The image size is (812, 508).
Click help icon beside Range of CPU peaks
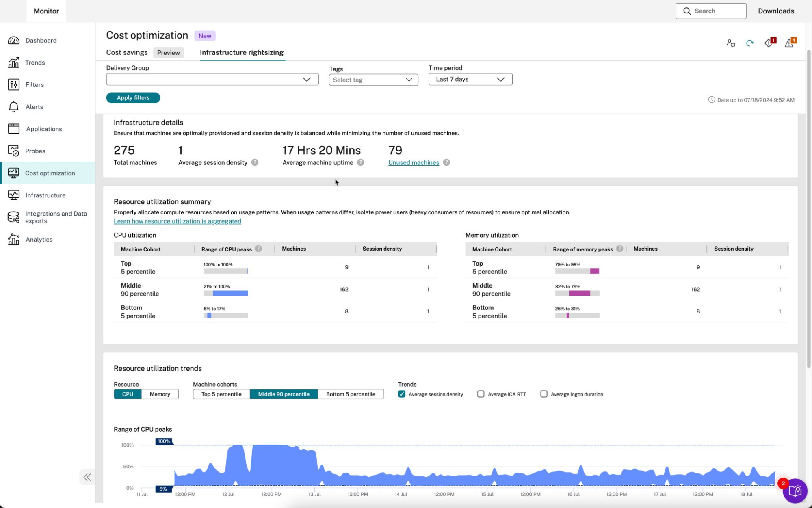click(x=258, y=249)
